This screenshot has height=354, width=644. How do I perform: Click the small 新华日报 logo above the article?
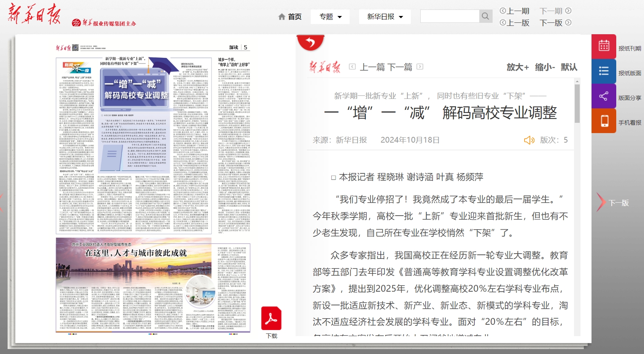pyautogui.click(x=325, y=67)
